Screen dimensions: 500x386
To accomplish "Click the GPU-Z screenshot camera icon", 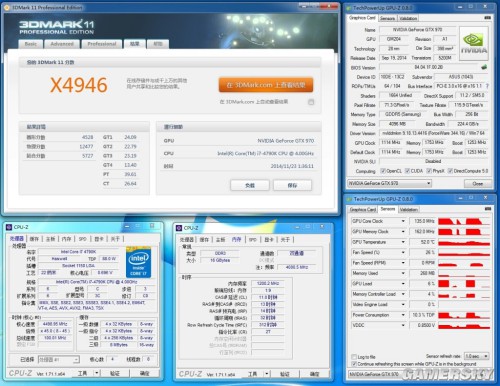I will 488,18.
